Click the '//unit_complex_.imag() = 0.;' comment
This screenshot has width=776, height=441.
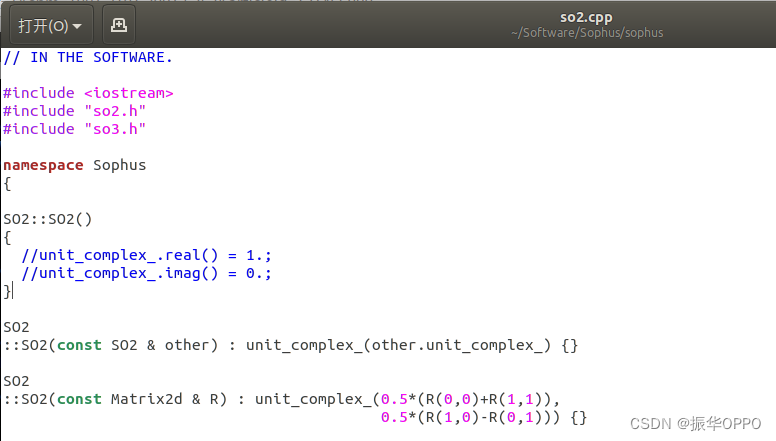(146, 273)
